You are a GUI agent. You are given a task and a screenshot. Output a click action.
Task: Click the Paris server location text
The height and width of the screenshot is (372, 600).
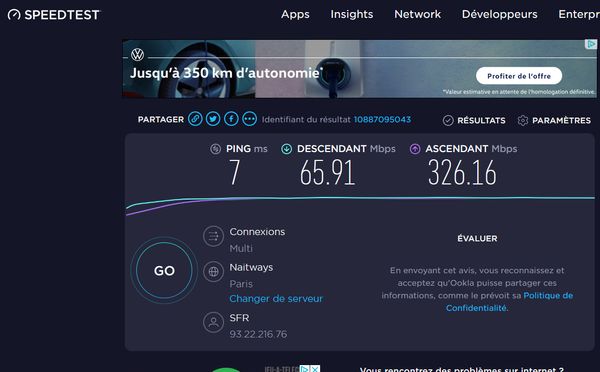pos(241,284)
